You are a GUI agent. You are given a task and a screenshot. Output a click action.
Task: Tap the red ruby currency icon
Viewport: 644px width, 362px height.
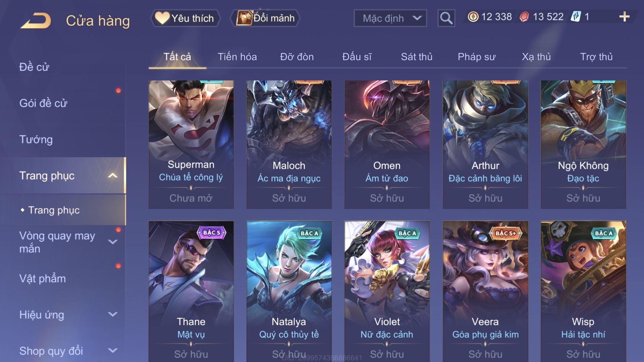point(524,17)
